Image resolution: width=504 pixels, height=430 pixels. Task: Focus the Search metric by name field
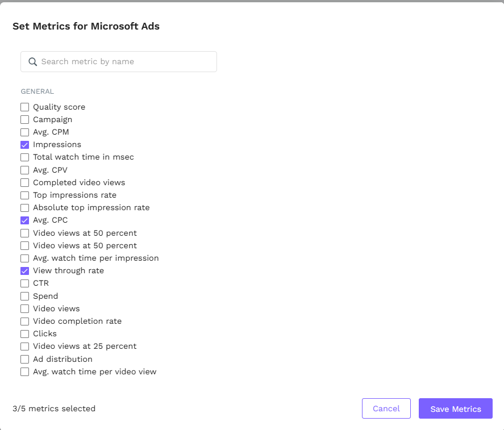point(125,62)
